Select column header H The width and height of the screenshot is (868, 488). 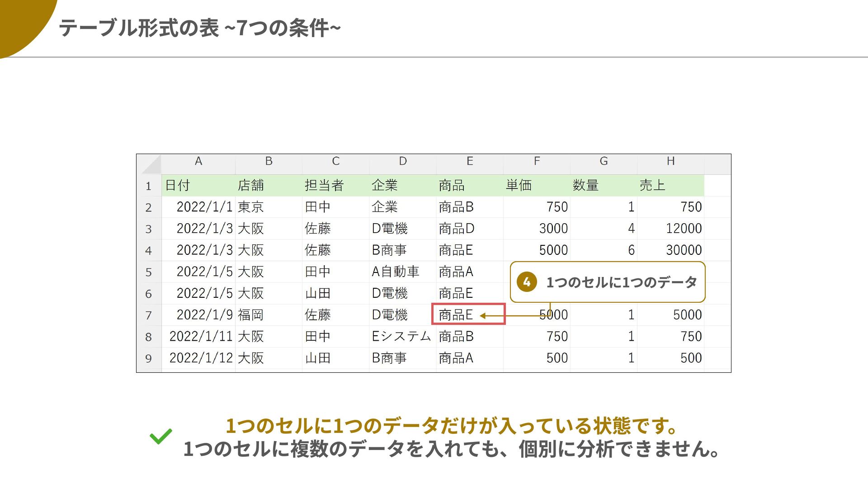[x=670, y=164]
